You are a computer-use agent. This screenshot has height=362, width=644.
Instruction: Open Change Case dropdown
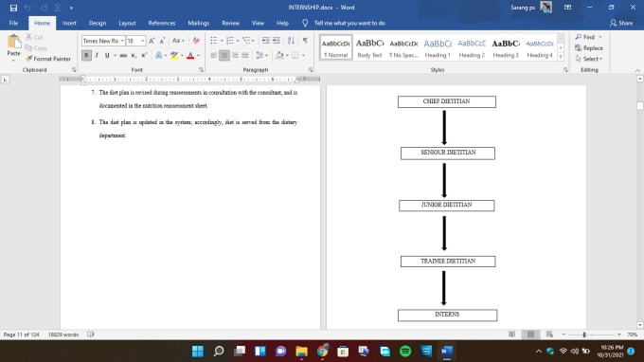178,41
